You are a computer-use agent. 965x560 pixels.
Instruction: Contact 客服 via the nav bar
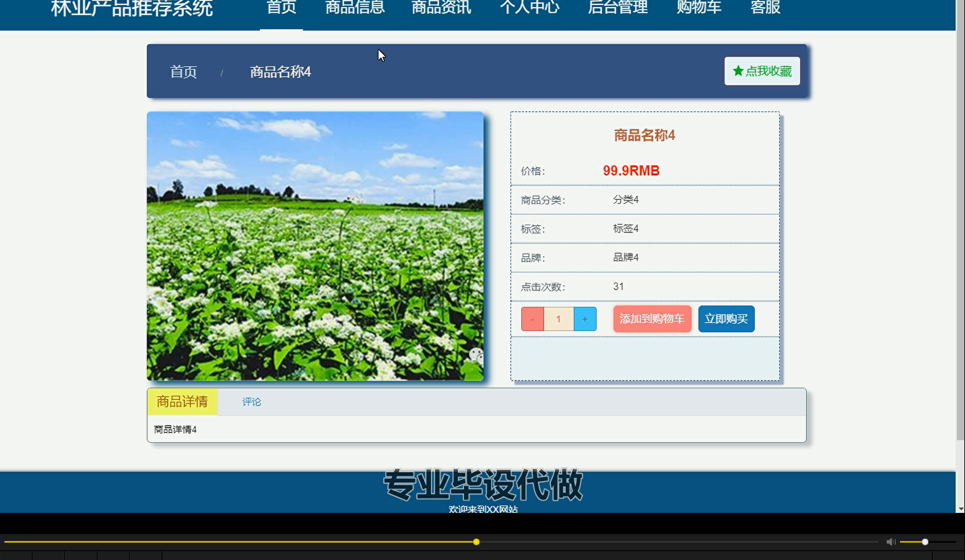coord(764,8)
